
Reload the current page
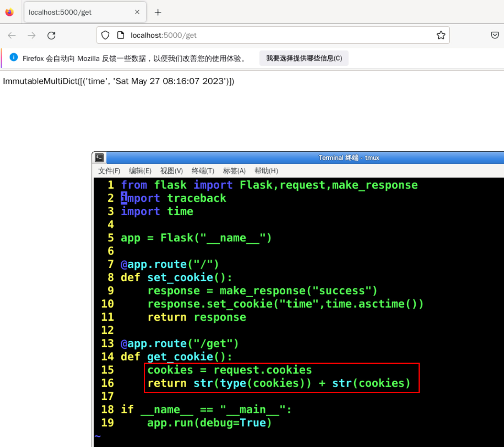[x=51, y=35]
